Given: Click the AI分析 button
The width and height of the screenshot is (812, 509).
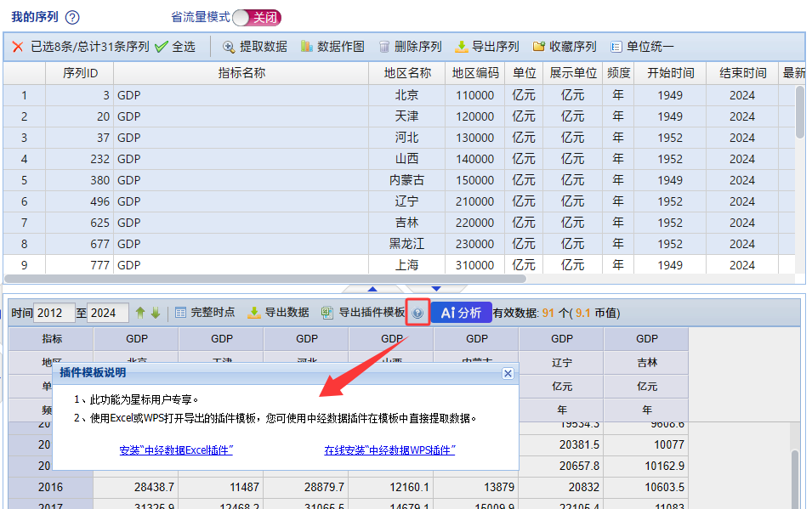Looking at the screenshot, I should [x=461, y=313].
